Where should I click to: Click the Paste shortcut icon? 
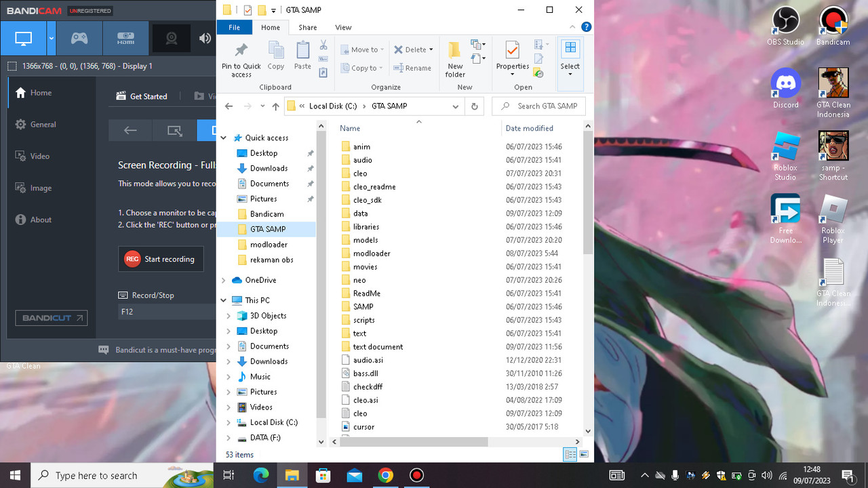(x=323, y=72)
